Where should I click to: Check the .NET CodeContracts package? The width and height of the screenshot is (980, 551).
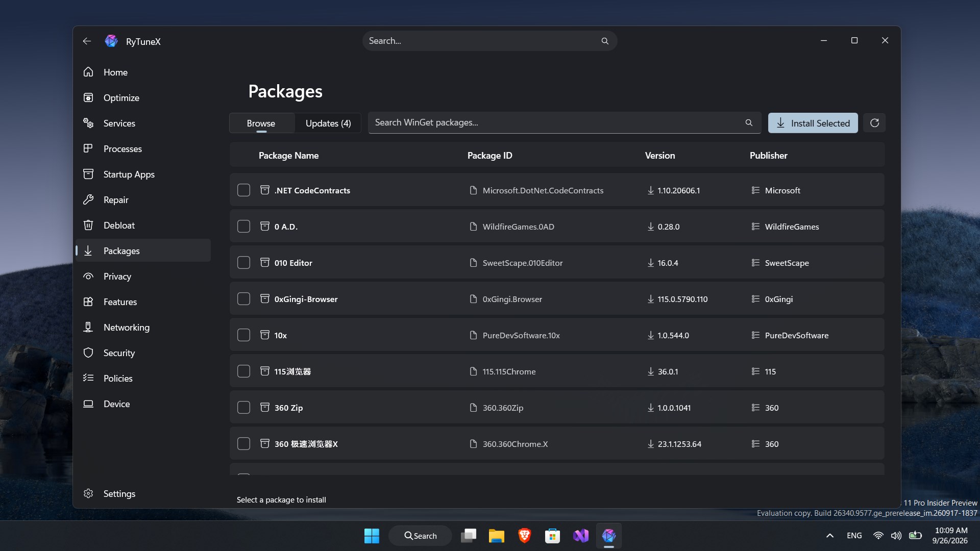pos(243,190)
